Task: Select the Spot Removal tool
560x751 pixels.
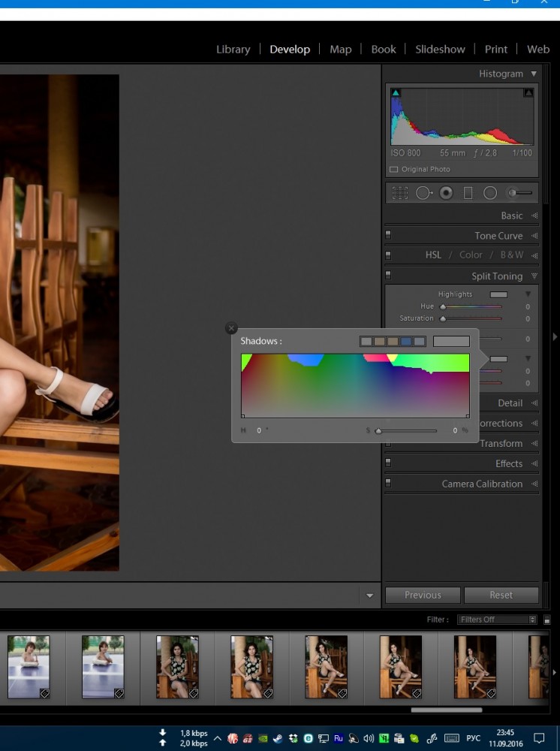Action: (423, 193)
